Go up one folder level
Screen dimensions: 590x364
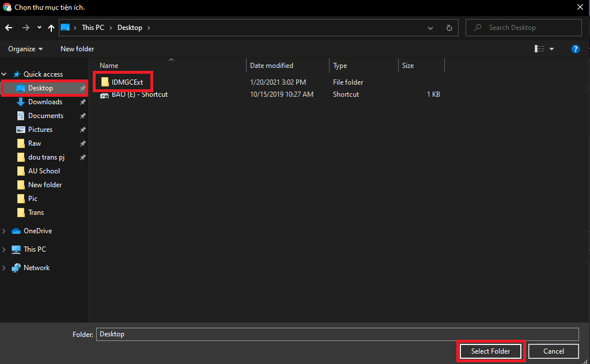tap(51, 28)
